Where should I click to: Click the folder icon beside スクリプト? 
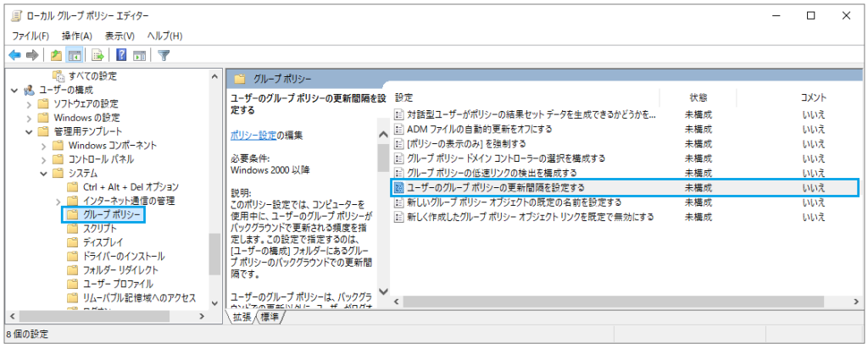[73, 228]
